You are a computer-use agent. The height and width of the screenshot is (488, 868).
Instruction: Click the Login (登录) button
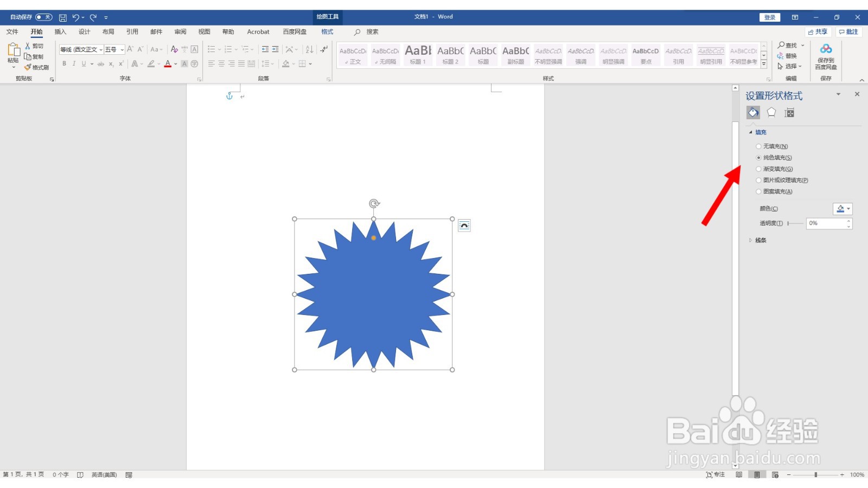click(770, 17)
